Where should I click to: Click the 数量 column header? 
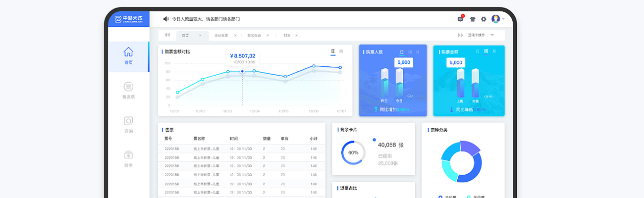point(267,139)
